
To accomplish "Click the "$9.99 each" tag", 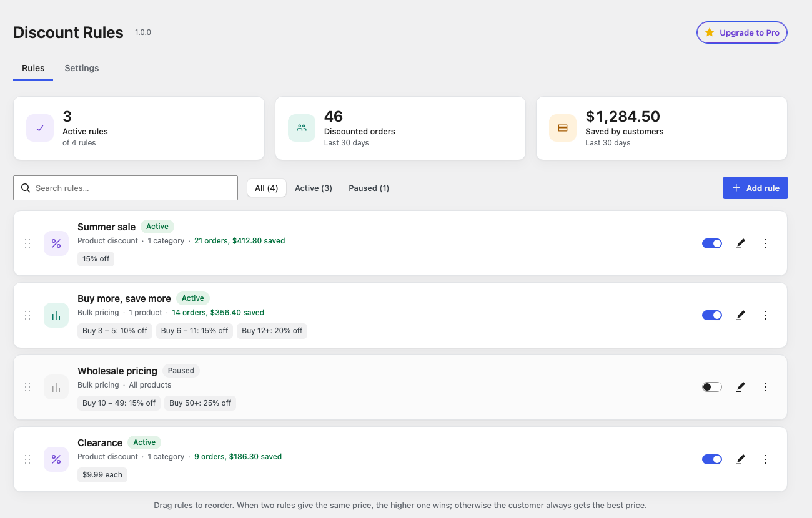I will pyautogui.click(x=102, y=475).
